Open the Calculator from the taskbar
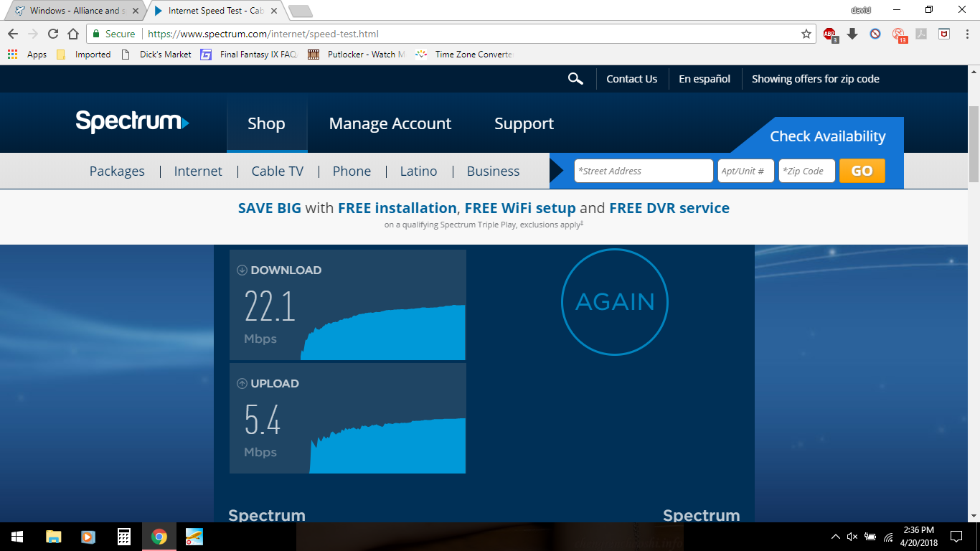This screenshot has height=551, width=980. 123,537
